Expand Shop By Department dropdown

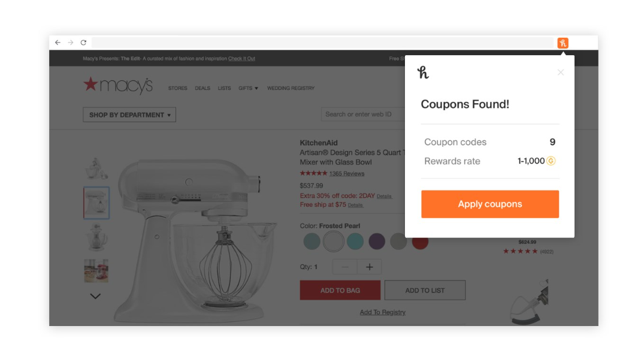(x=129, y=114)
